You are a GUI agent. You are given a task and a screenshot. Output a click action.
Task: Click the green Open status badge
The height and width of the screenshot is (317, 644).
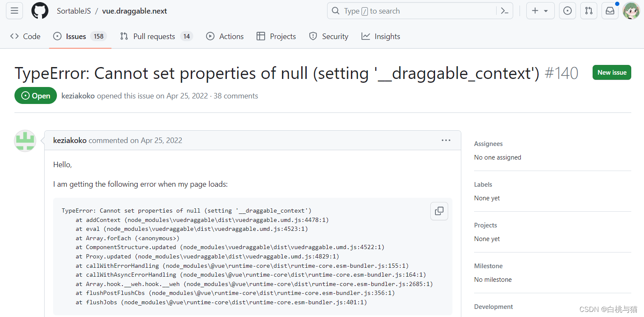(36, 96)
